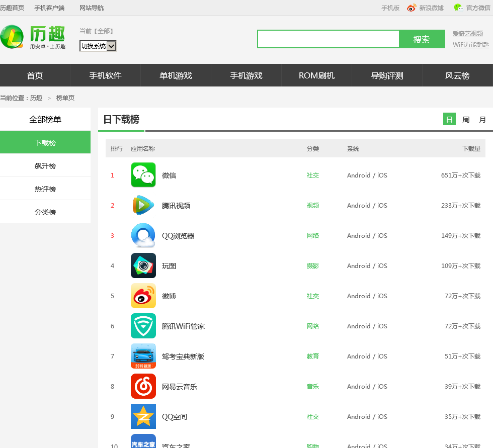Open the 驾考宝典 car app icon

[x=143, y=356]
